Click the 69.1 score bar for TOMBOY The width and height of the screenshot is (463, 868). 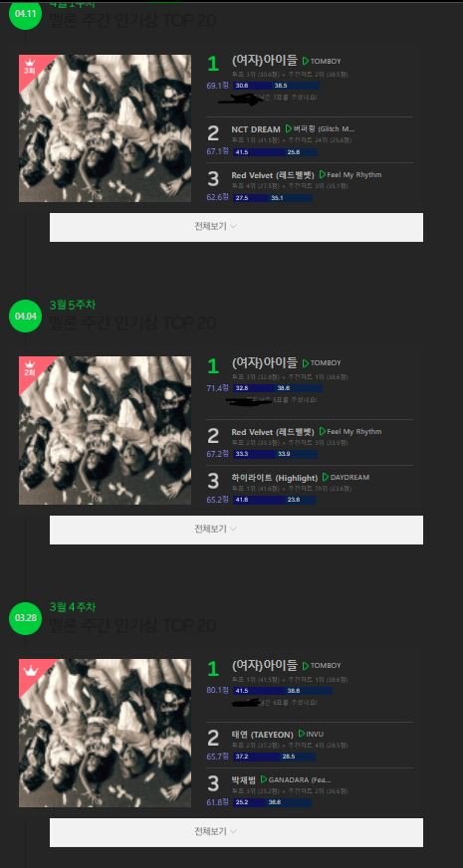(275, 86)
